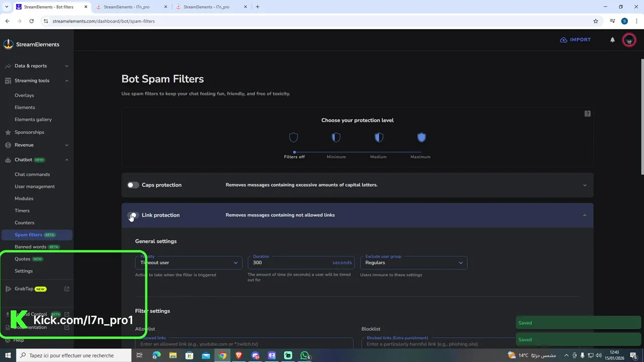
Task: Collapse the Chatbot sidebar section
Action: pyautogui.click(x=66, y=160)
